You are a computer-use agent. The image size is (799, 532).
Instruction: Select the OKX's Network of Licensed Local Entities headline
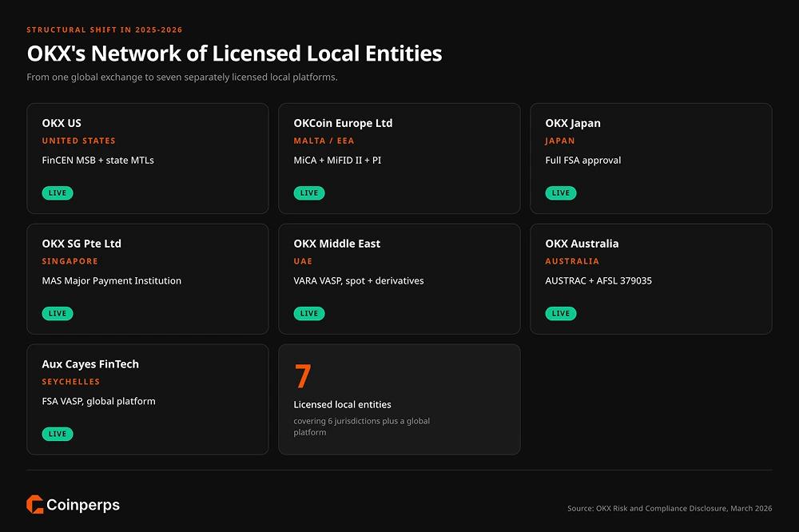234,54
